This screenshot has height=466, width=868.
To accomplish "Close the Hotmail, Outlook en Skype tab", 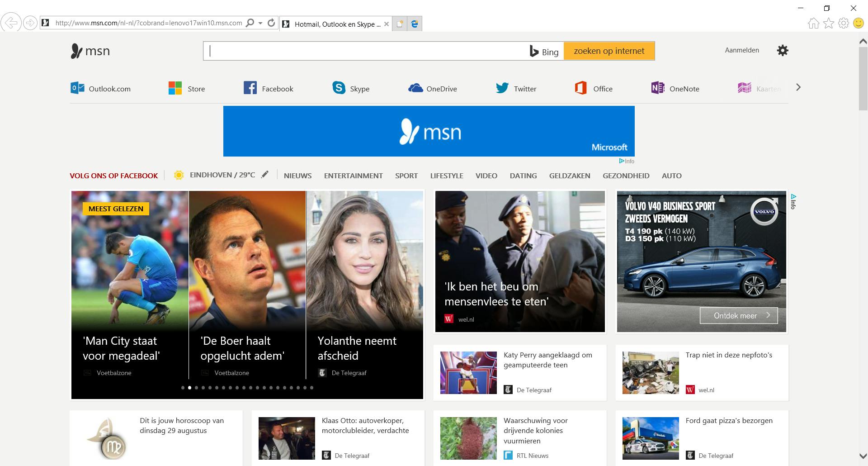I will [x=387, y=24].
